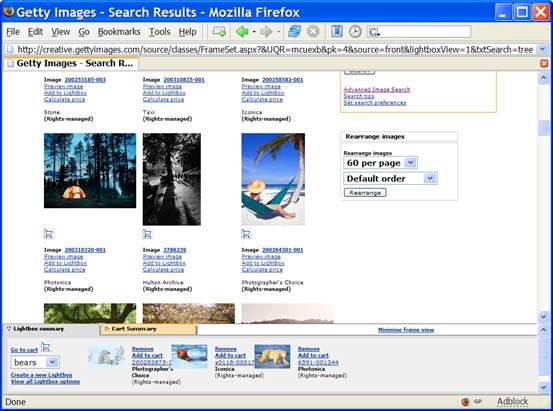Viewport: 553px width, 411px height.
Task: Click the Search tips link
Action: 359,96
